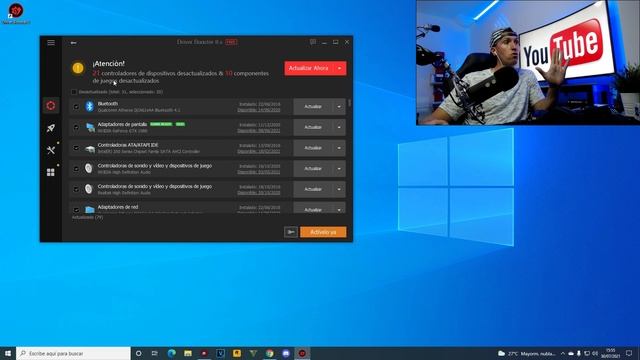Open the weather widget in taskbar
The image size is (640, 360).
(x=527, y=353)
